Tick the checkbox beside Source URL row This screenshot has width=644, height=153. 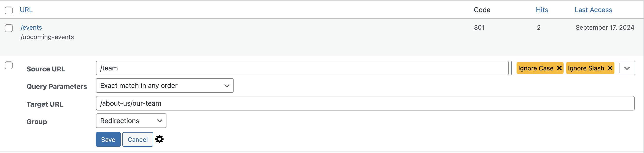[x=9, y=65]
